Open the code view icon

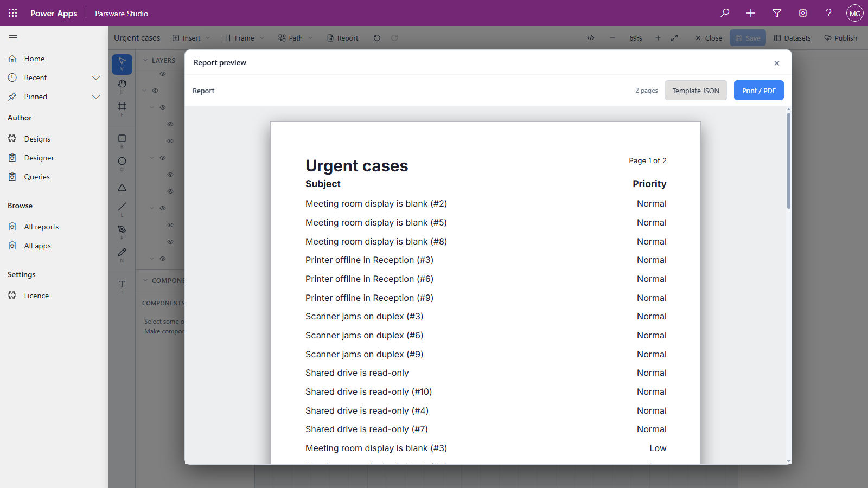tap(591, 38)
